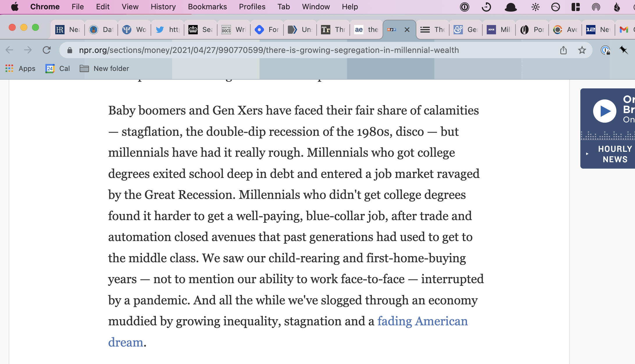Play the NPR live stream
The image size is (635, 364).
604,111
